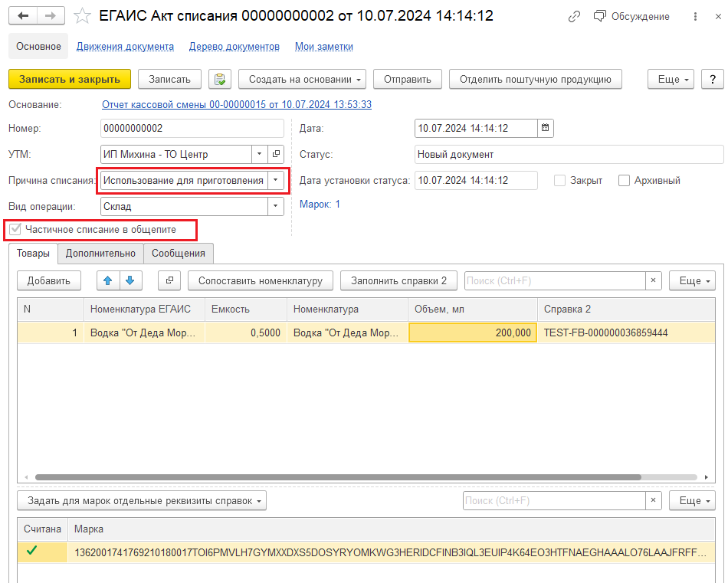The image size is (728, 583).
Task: Open Создать на основании dropdown menu
Action: click(x=302, y=79)
